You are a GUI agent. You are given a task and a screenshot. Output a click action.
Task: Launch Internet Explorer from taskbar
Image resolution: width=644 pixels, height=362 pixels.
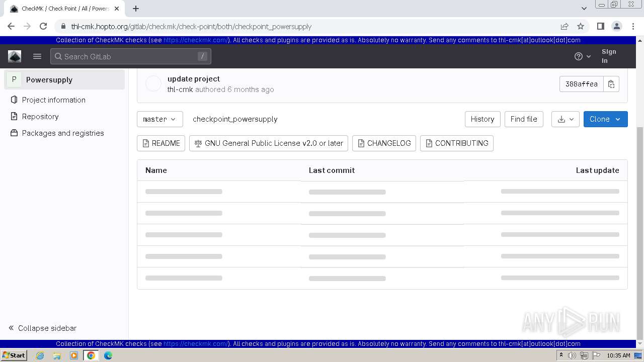tap(40, 355)
